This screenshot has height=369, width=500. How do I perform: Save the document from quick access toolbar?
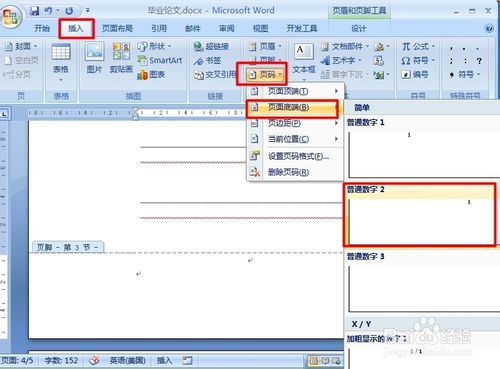click(34, 11)
